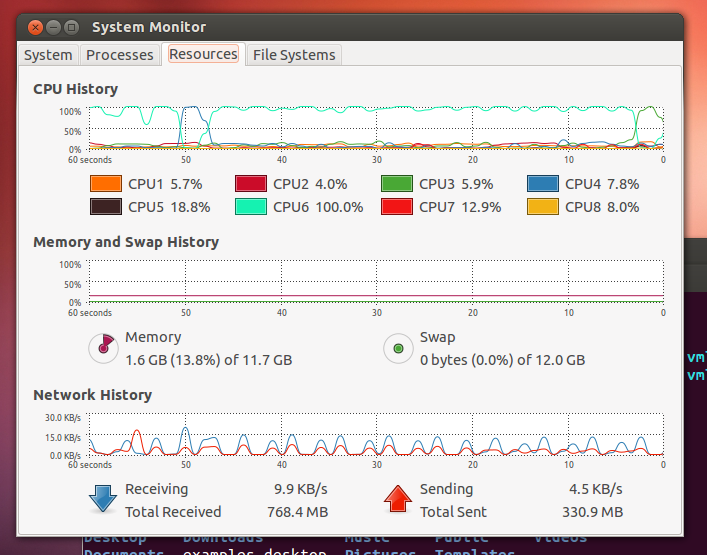Click the Memory label

pos(153,337)
